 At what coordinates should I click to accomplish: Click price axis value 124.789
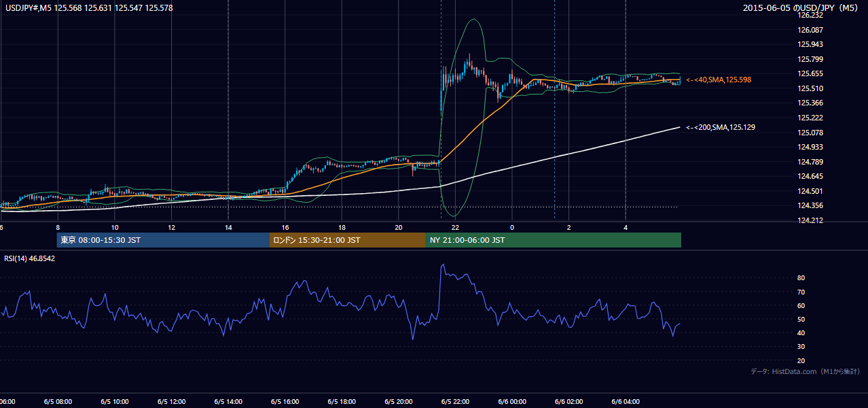coord(811,162)
